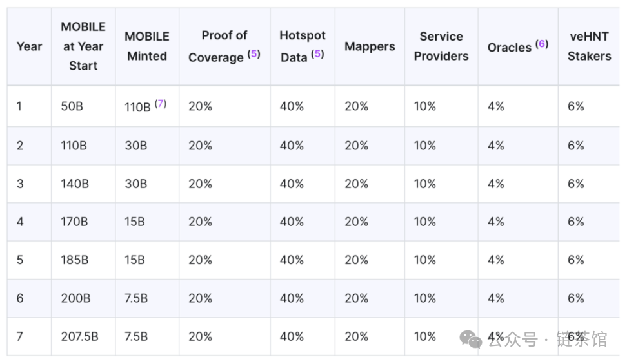The width and height of the screenshot is (627, 364).
Task: Select the Year column header
Action: (29, 46)
